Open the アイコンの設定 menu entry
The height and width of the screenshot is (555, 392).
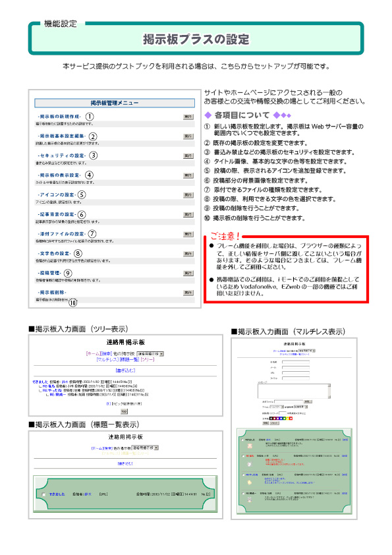pos(57,194)
